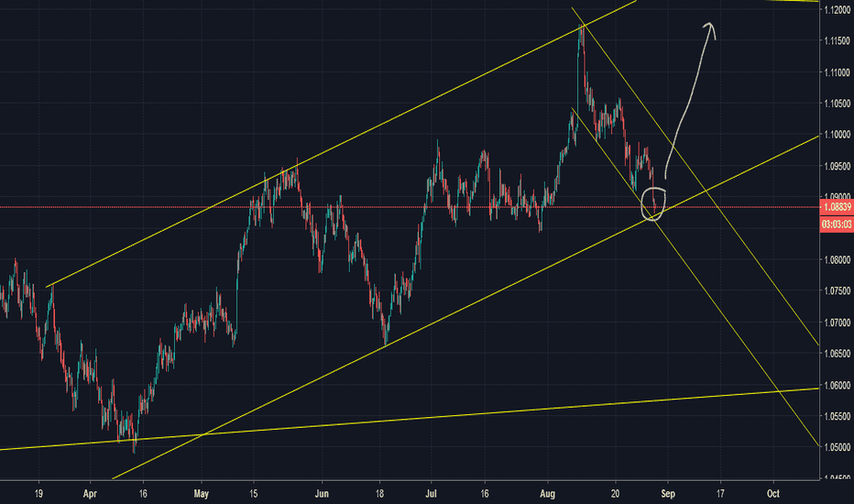Click the 1.07500 price axis label
Image resolution: width=854 pixels, height=504 pixels.
(x=838, y=291)
